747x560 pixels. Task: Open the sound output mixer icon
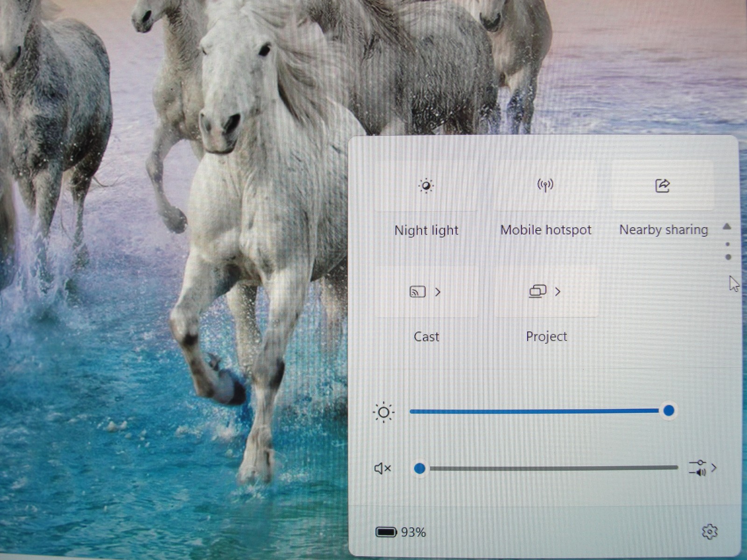[698, 468]
